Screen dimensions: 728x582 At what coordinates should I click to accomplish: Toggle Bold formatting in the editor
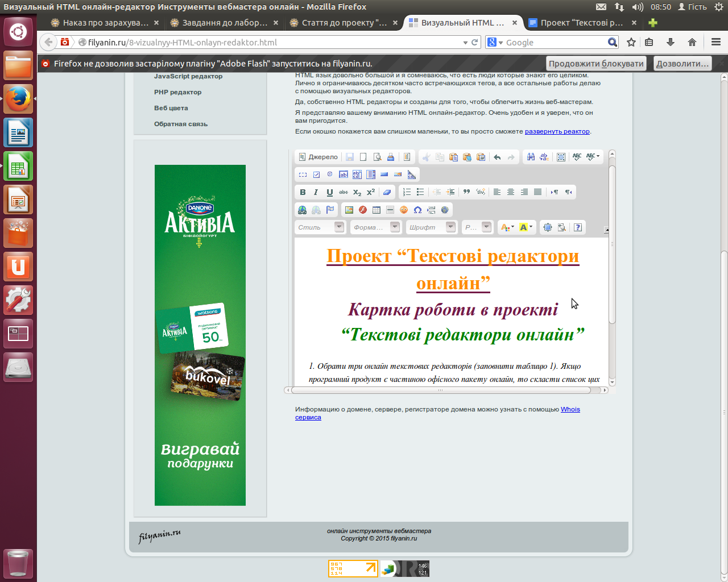[x=303, y=192]
